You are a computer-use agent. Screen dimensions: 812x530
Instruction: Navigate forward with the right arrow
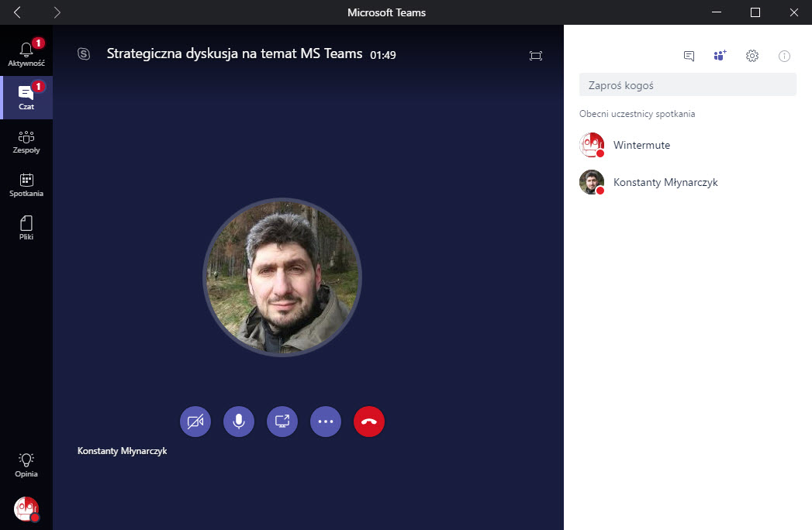[57, 12]
